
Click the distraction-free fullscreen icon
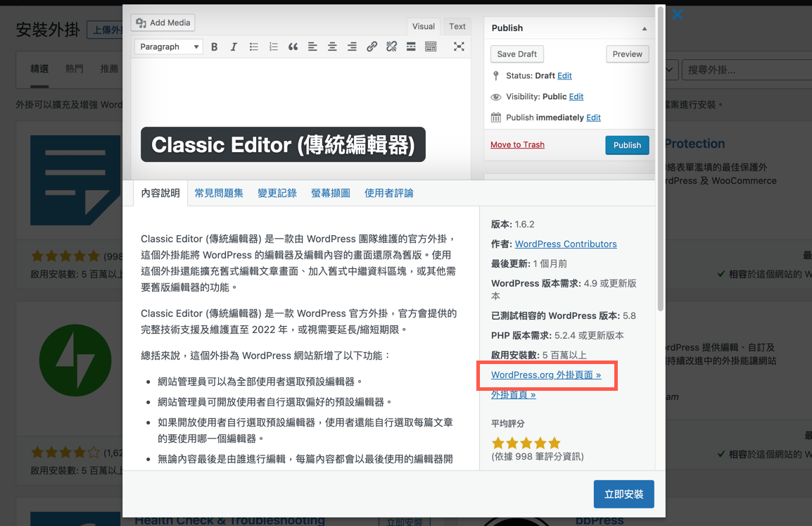point(459,46)
